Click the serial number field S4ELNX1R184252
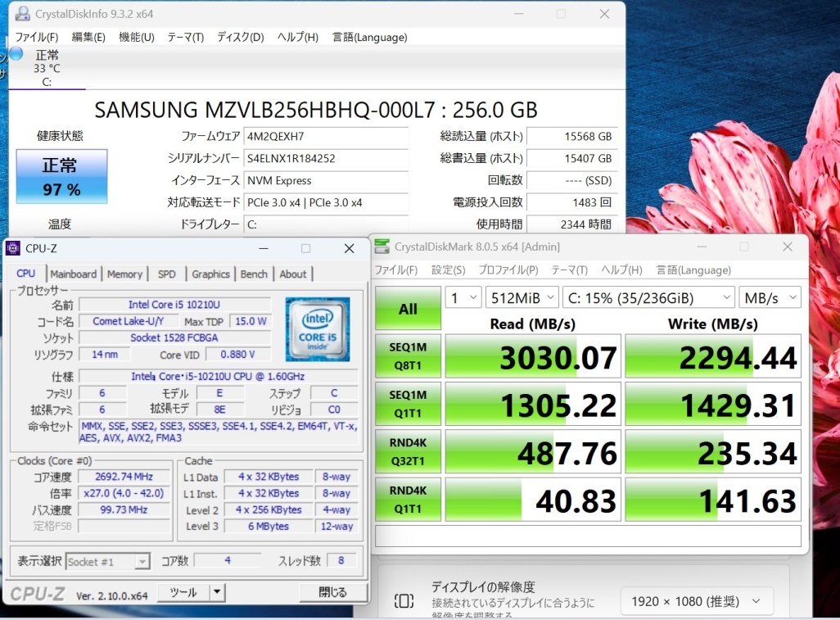 pos(326,158)
